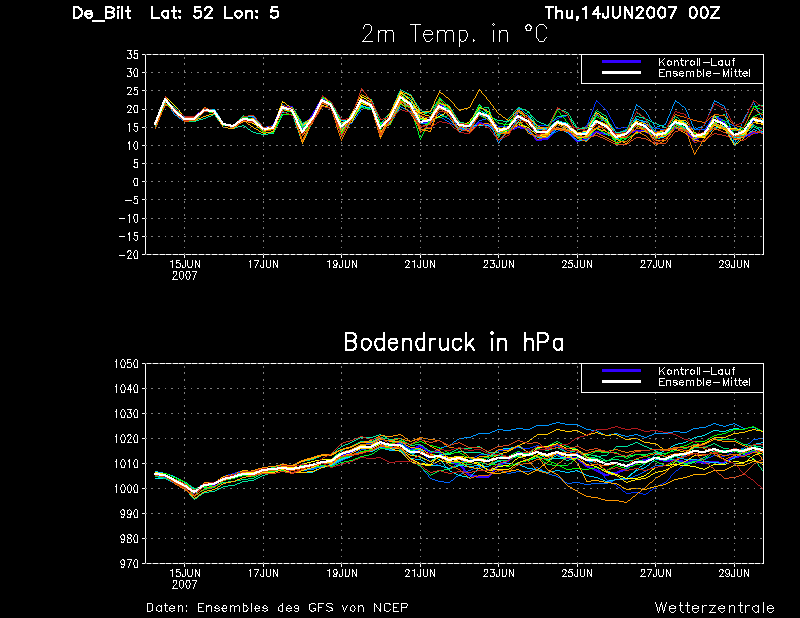Click the 970 label on pressure y-axis
Image resolution: width=800 pixels, height=618 pixels.
tap(129, 563)
